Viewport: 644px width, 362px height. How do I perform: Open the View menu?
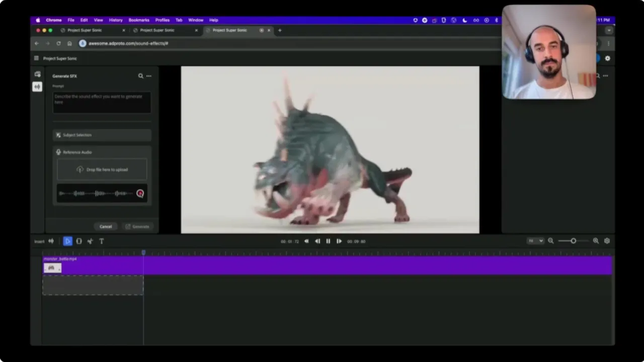coord(99,20)
